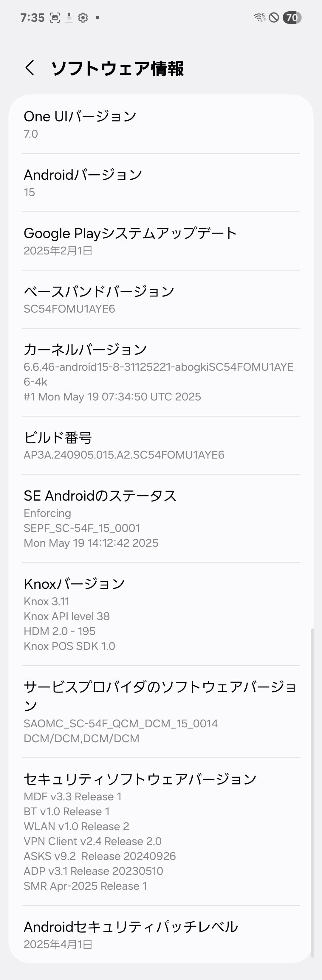This screenshot has width=322, height=980.
Task: Tap サービスプロバイダのソフトウェアバージョン row
Action: pyautogui.click(x=161, y=712)
